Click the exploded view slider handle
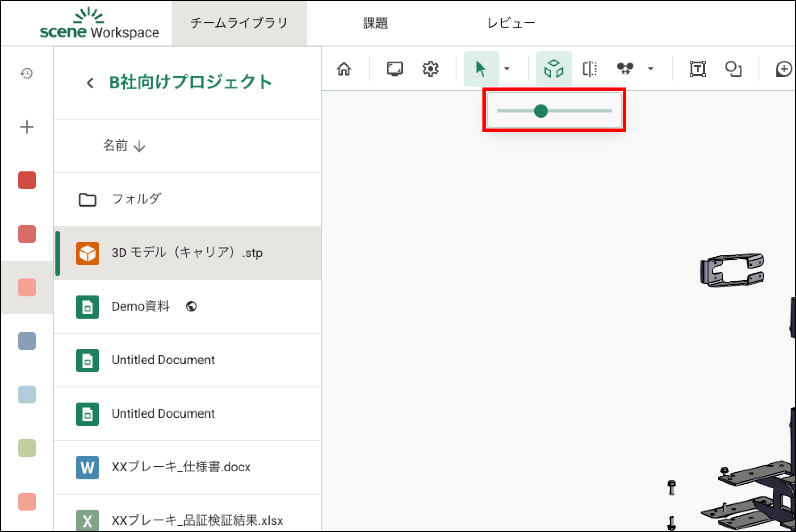Viewport: 796px width, 532px height. click(540, 111)
